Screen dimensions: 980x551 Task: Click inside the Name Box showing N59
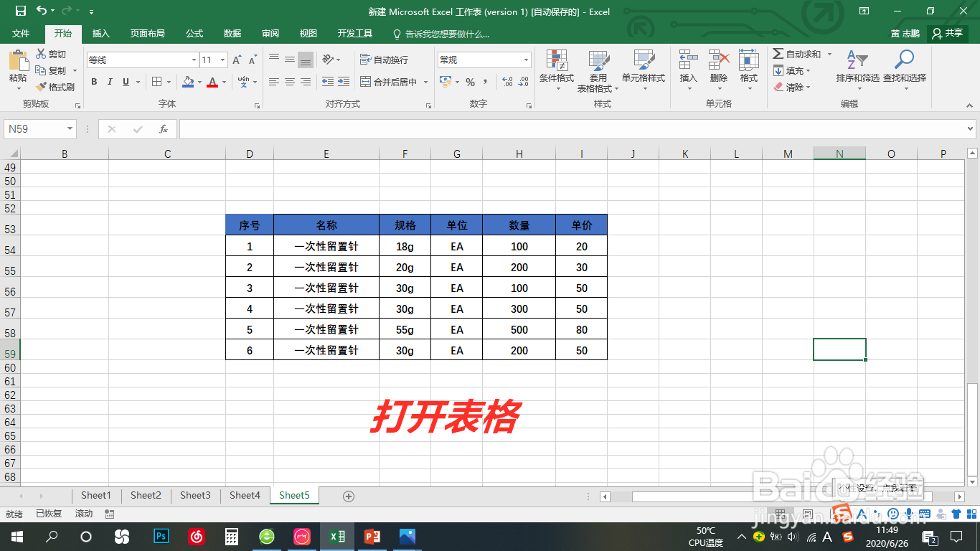(x=34, y=128)
